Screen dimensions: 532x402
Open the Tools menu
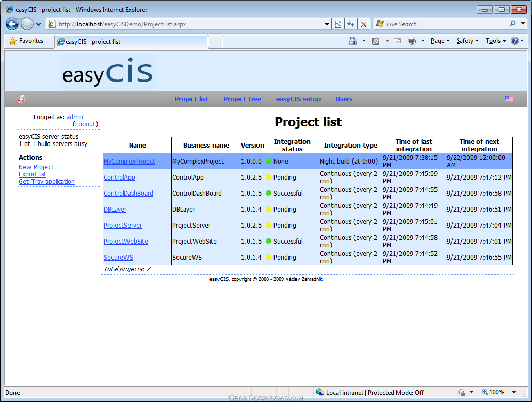[x=496, y=41]
